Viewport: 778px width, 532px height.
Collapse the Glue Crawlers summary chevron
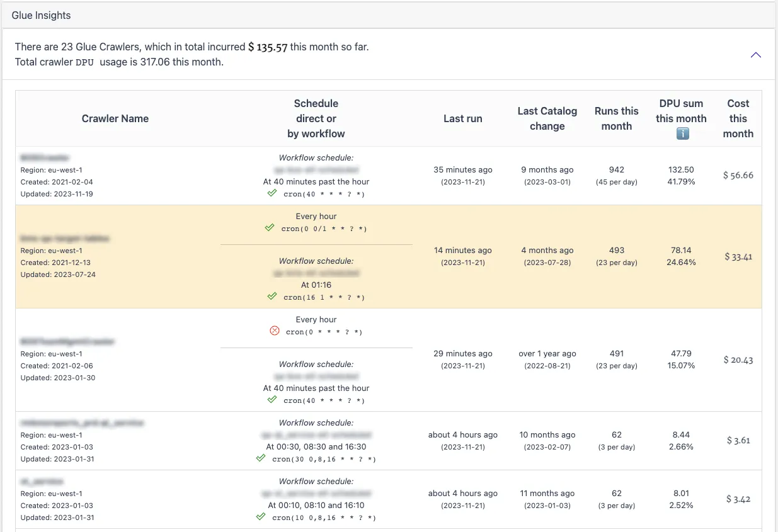(756, 55)
